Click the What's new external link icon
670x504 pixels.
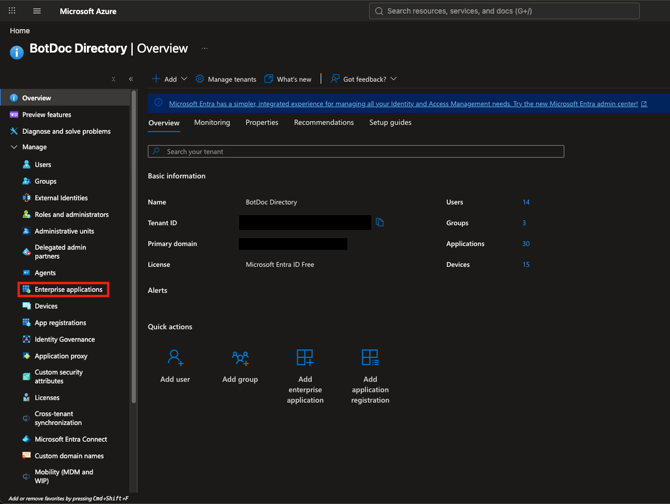tap(268, 79)
